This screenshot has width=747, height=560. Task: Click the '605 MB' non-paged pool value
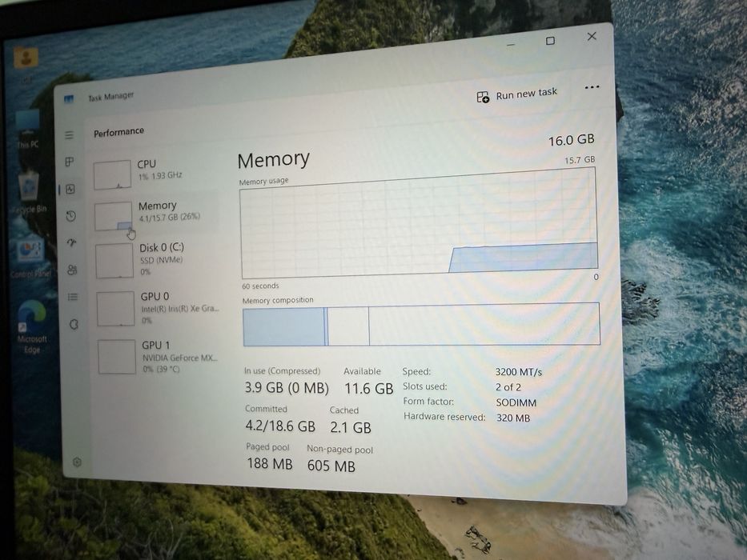click(331, 466)
